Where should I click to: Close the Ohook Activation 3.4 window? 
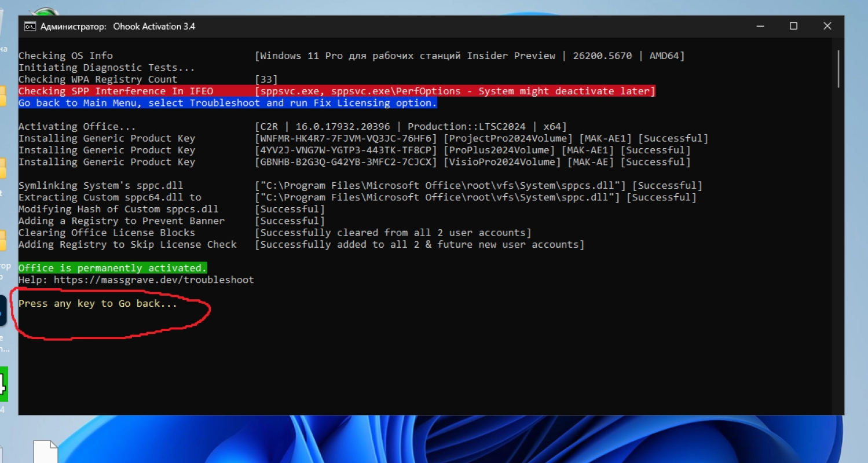click(x=827, y=26)
